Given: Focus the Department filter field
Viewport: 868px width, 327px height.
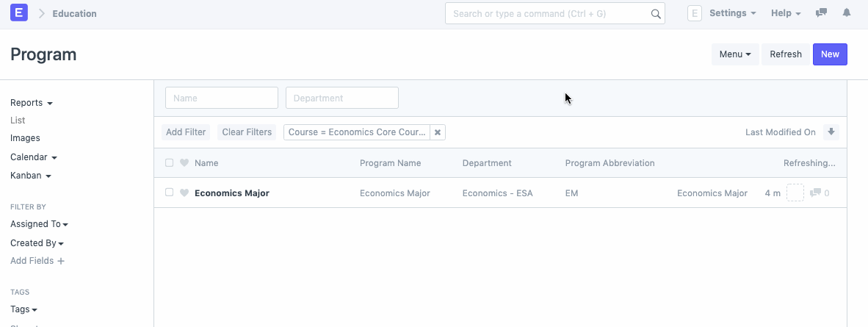Looking at the screenshot, I should pyautogui.click(x=341, y=98).
